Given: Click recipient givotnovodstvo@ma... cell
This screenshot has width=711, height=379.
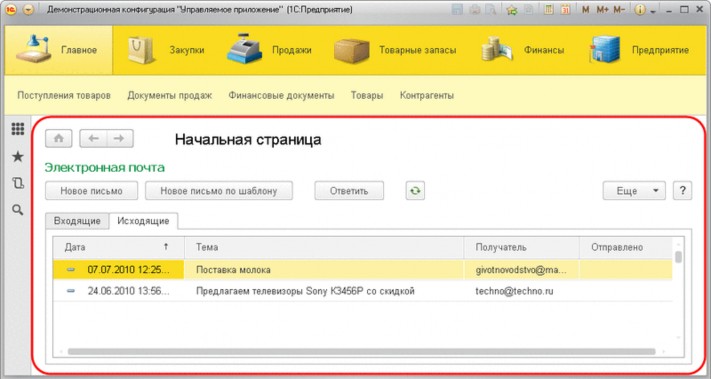Looking at the screenshot, I should 521,270.
